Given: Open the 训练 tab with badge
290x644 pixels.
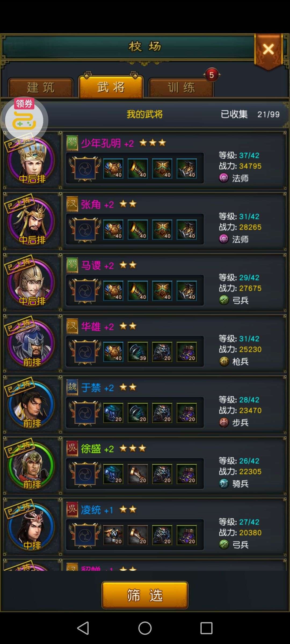Looking at the screenshot, I should pyautogui.click(x=181, y=87).
